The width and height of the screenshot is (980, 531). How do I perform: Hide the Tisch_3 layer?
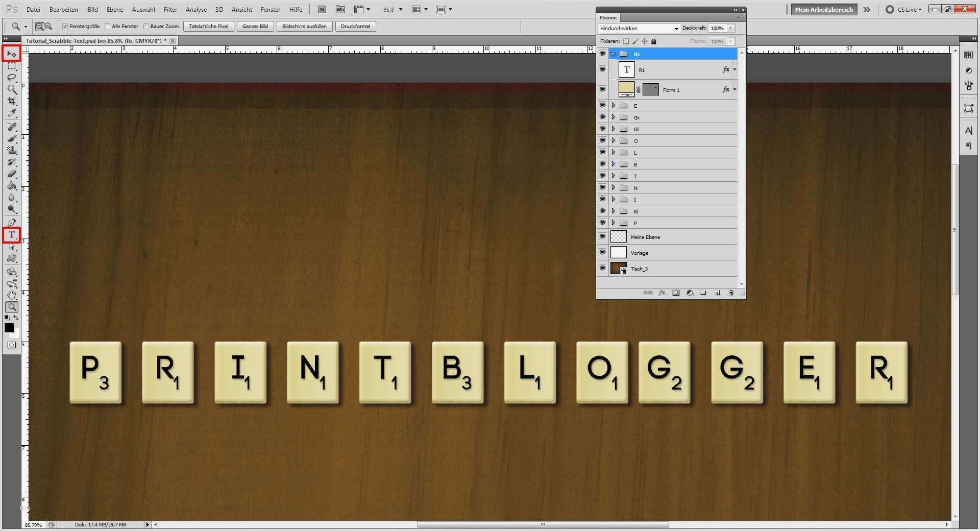click(602, 268)
